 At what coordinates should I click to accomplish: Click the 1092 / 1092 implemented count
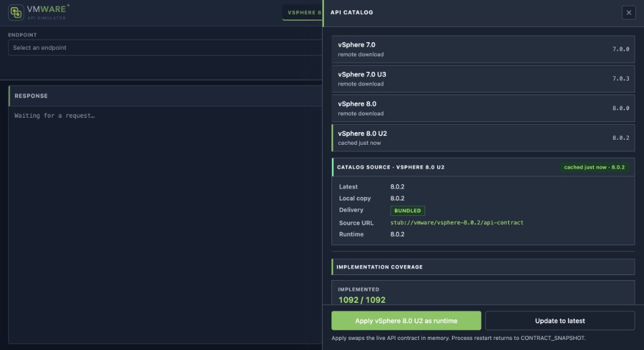point(362,300)
